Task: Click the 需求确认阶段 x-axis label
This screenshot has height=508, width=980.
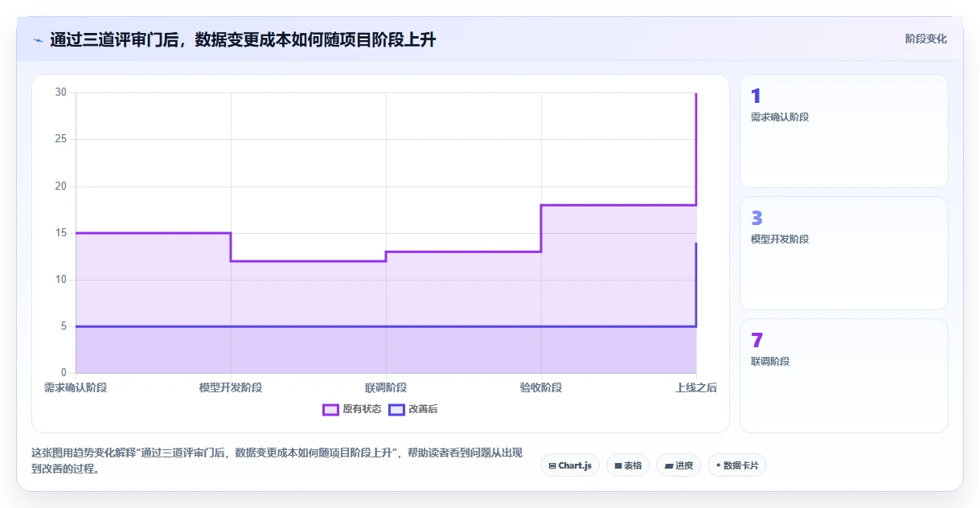Action: click(76, 387)
